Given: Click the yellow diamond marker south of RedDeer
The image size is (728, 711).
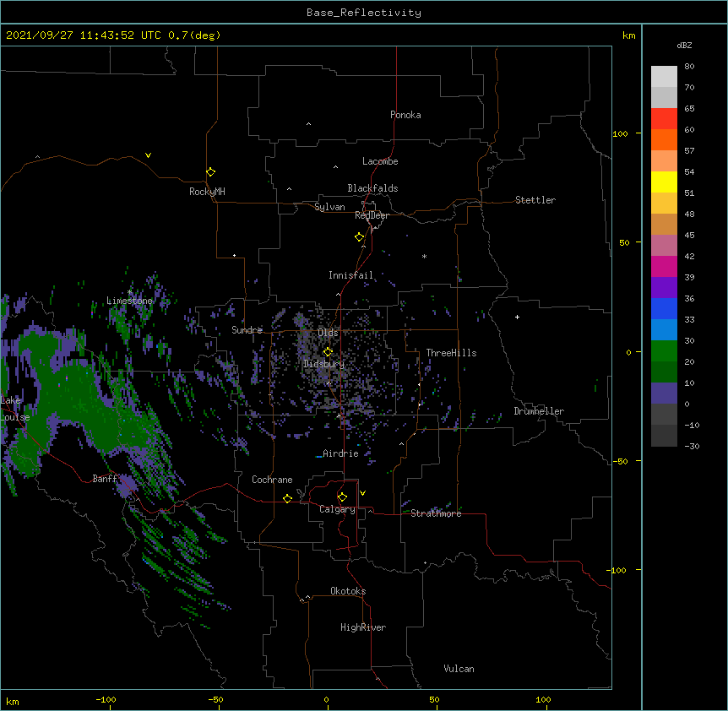Looking at the screenshot, I should pos(359,237).
